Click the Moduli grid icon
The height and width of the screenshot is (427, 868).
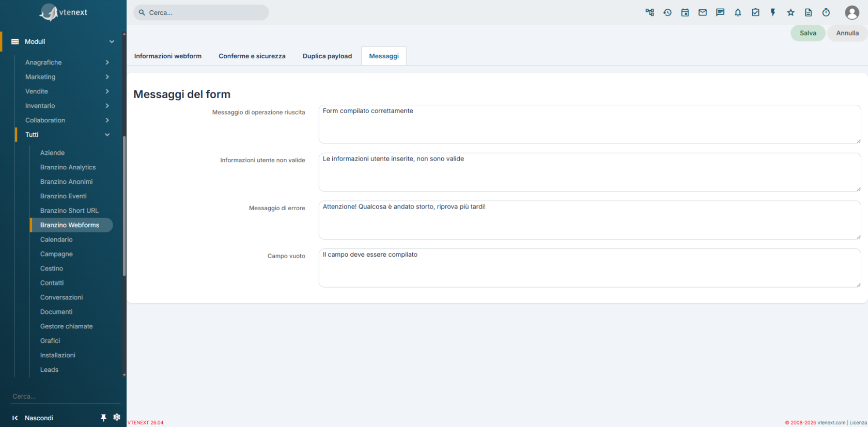tap(15, 42)
